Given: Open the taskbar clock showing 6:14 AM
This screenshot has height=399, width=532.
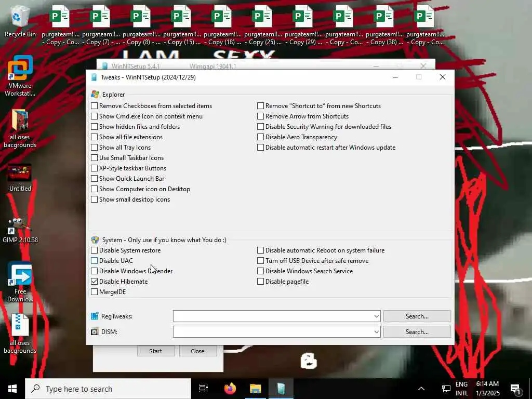Looking at the screenshot, I should (x=487, y=389).
